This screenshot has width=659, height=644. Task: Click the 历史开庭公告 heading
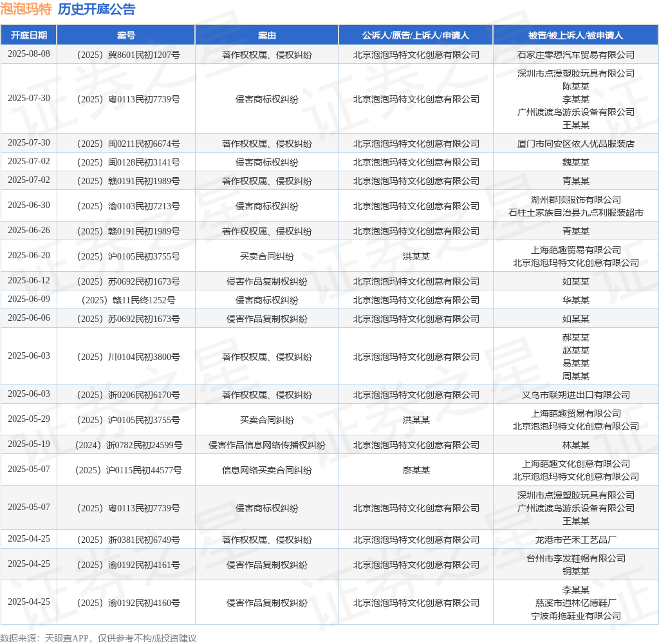pos(97,9)
